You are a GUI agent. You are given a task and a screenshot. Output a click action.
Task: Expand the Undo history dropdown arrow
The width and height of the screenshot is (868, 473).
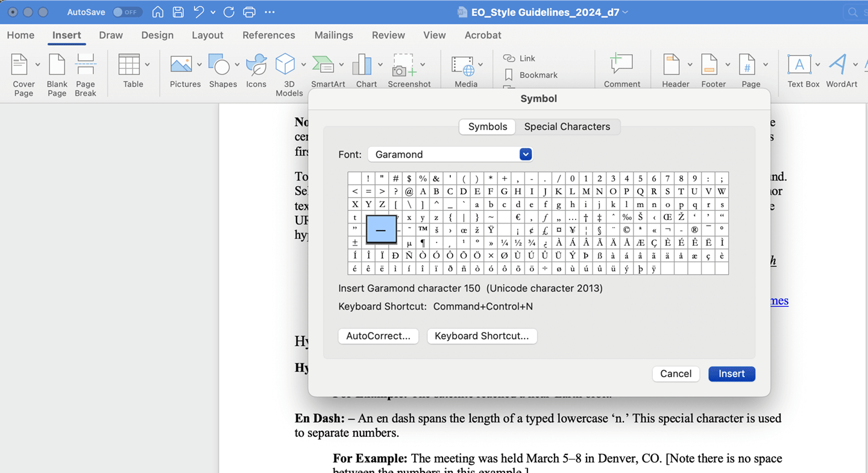click(213, 12)
